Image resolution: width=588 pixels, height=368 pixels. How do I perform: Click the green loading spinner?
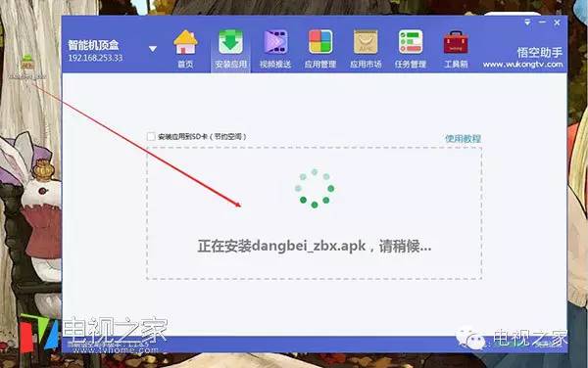tap(315, 188)
